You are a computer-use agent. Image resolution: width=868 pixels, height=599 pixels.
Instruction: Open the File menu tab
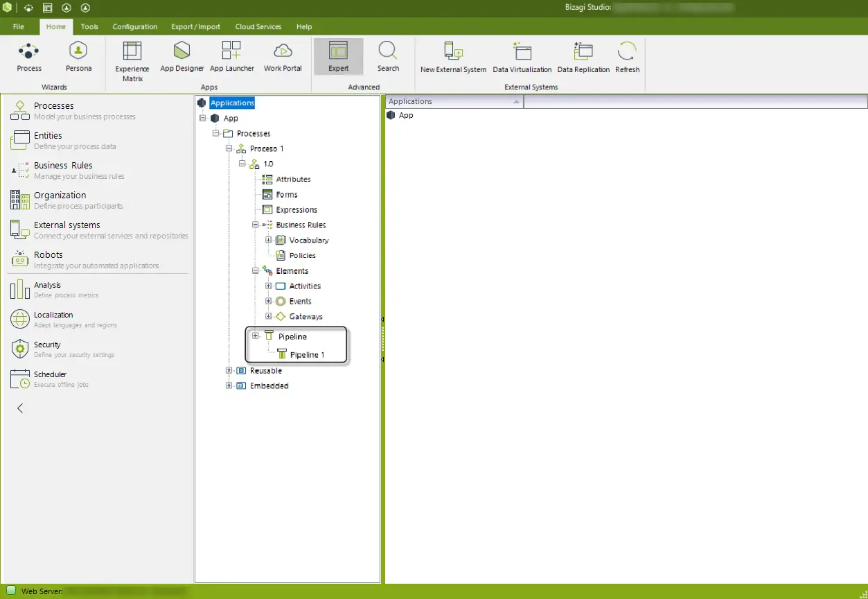click(x=19, y=26)
